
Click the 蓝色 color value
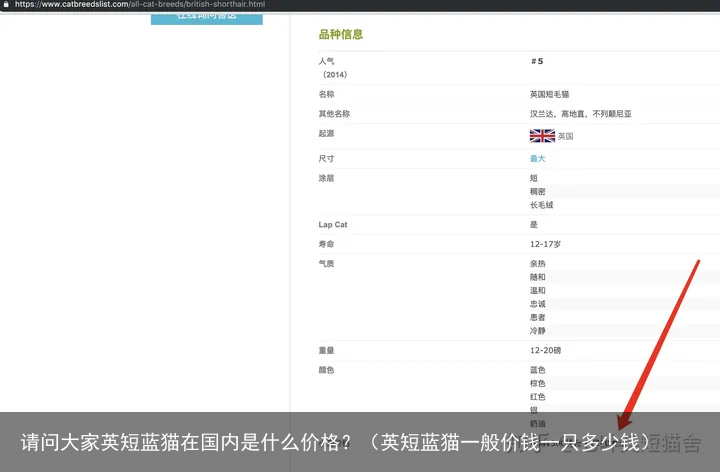[x=537, y=370]
